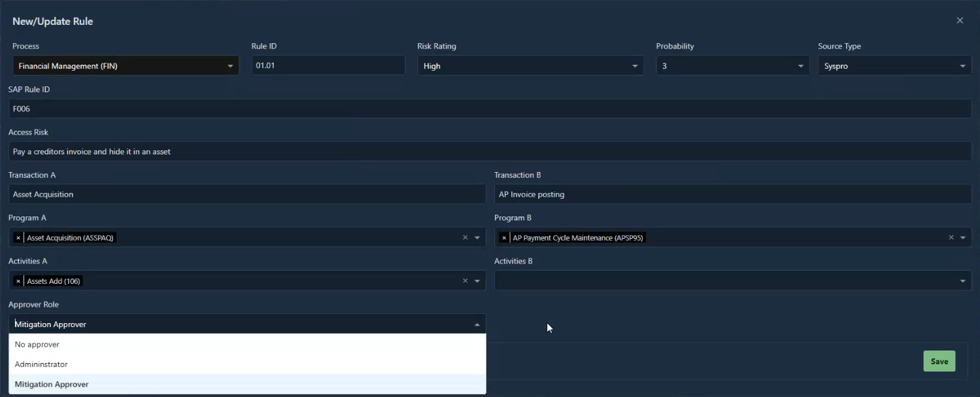This screenshot has height=397, width=980.
Task: Open the Activities B dropdown
Action: [x=733, y=281]
